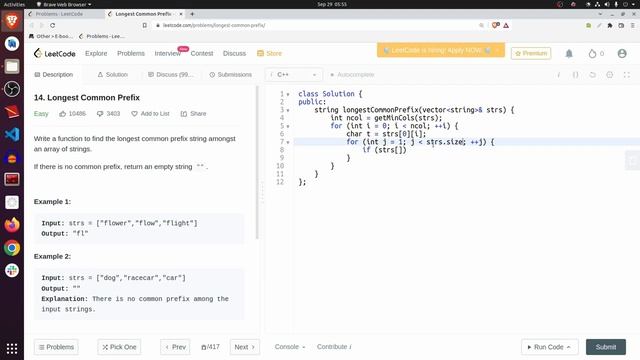Bookmark this page icon in address bar
Screen dimensions: 640x360
(x=144, y=25)
